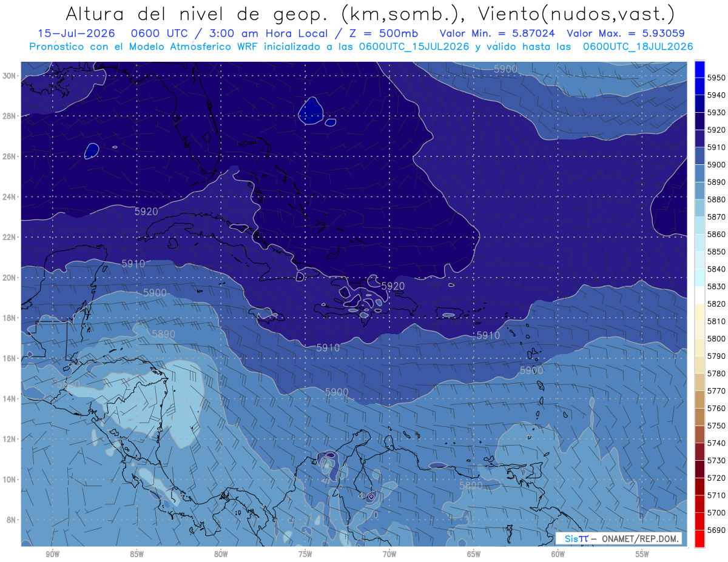728x562 pixels.
Task: Click the 30N latitude axis label
Action: (10, 75)
